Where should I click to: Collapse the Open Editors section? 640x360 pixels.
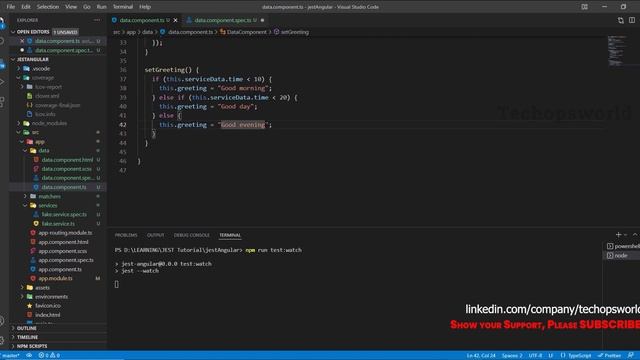coord(33,32)
